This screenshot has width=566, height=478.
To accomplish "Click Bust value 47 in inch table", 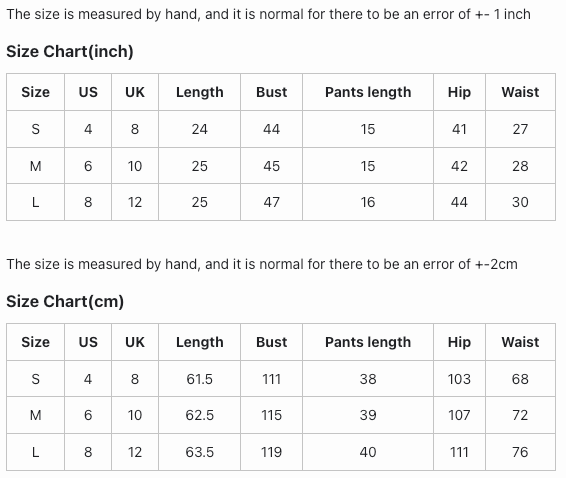I will click(271, 202).
